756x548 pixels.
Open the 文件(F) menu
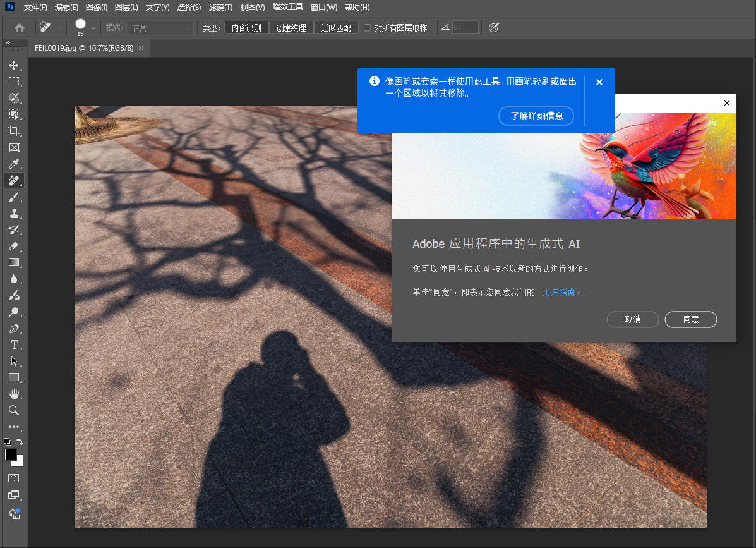tap(35, 7)
